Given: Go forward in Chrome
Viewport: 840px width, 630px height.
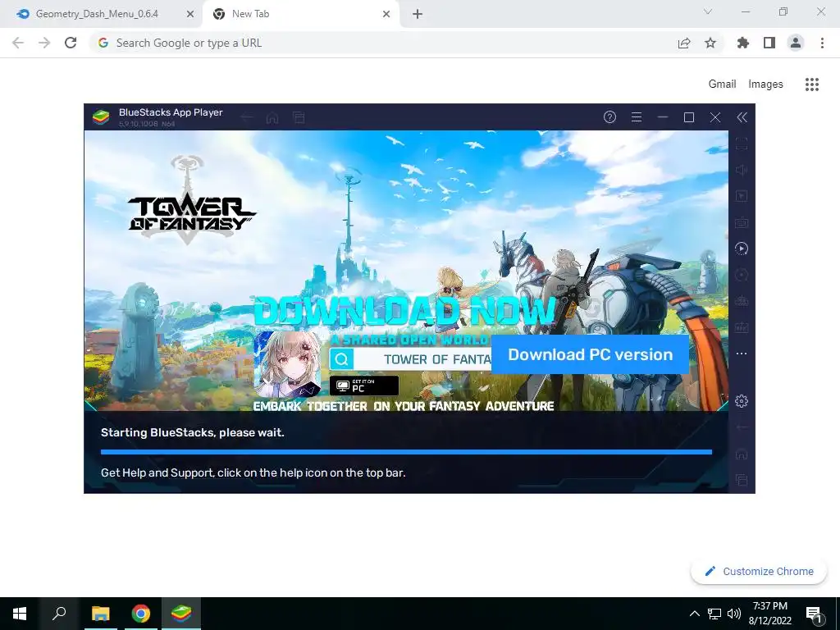Looking at the screenshot, I should 44,43.
